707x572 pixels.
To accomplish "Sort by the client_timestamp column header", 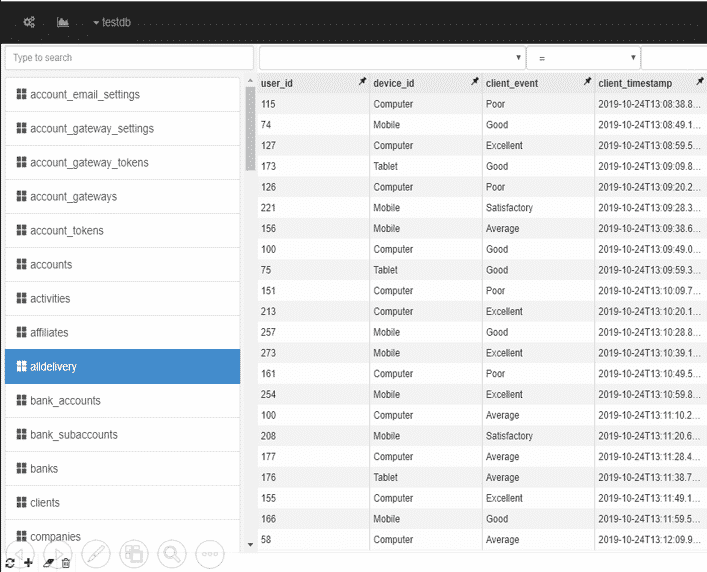I will click(x=635, y=83).
